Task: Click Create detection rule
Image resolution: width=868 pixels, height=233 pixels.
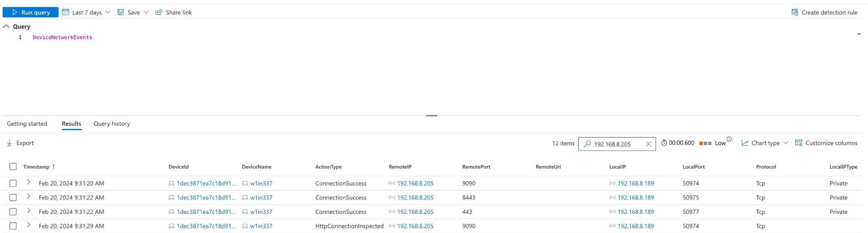Action: pyautogui.click(x=825, y=12)
